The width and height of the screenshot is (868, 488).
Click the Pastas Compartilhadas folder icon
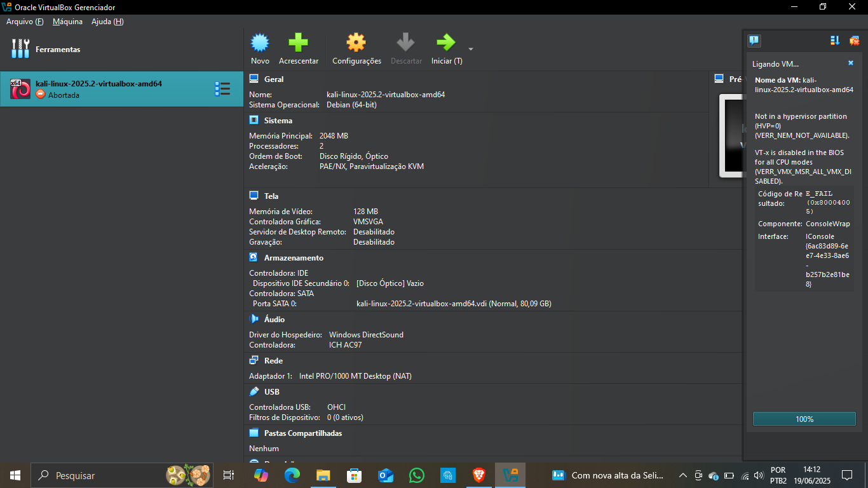[254, 433]
